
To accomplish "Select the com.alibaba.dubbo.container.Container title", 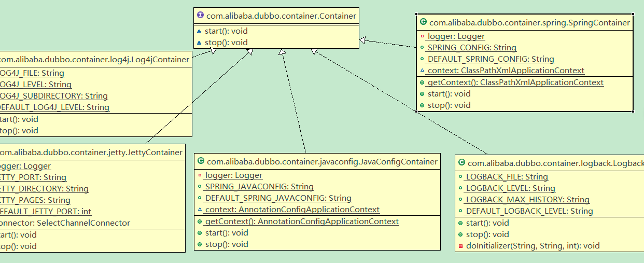I will (x=281, y=16).
